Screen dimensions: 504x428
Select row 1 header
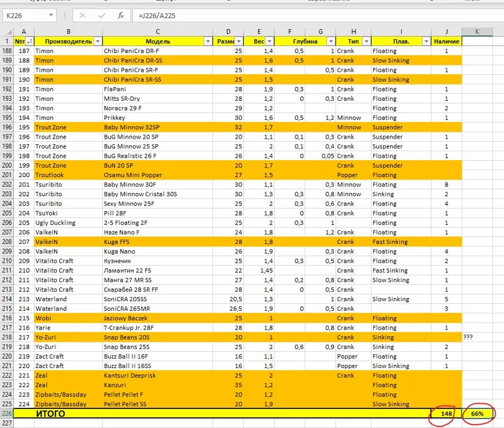coord(7,42)
